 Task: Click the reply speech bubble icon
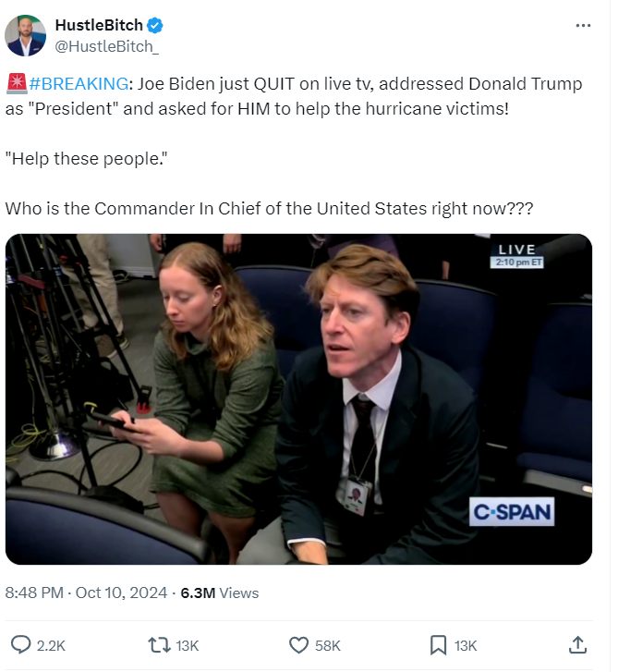point(20,644)
